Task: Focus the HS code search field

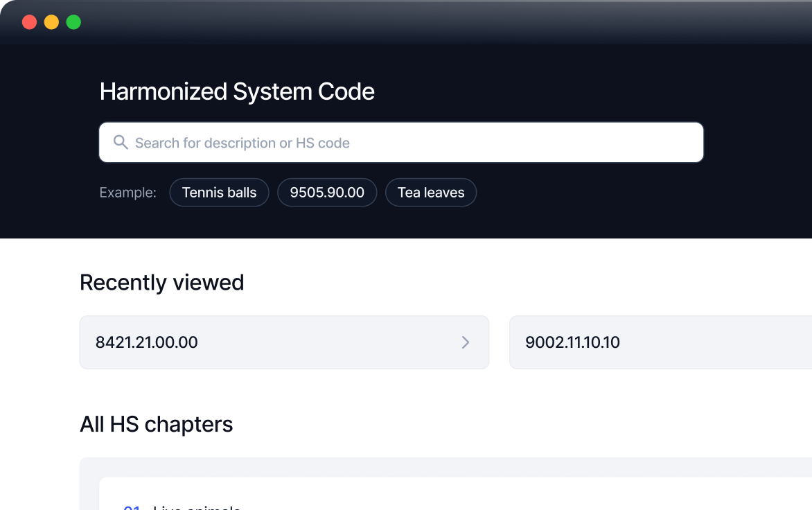Action: (x=401, y=142)
